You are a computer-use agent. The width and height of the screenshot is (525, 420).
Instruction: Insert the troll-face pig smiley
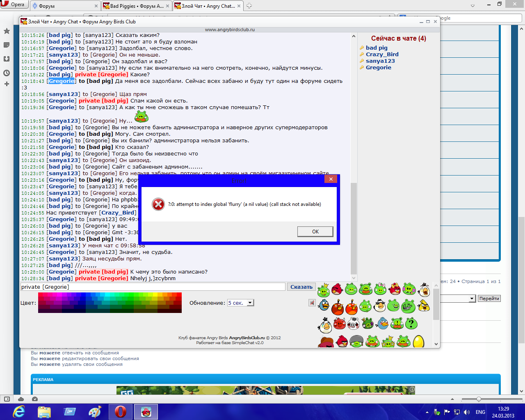408,306
